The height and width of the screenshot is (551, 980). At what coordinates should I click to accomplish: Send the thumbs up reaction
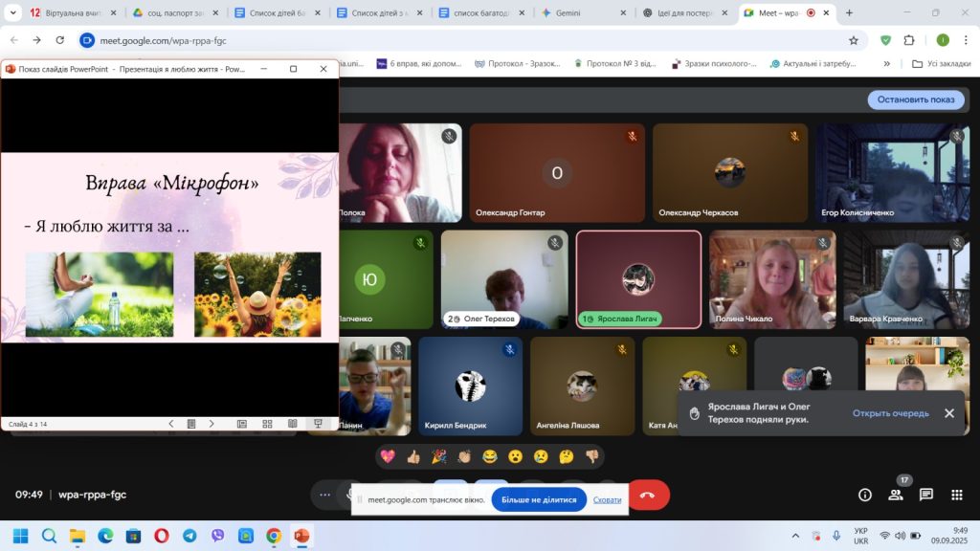413,456
